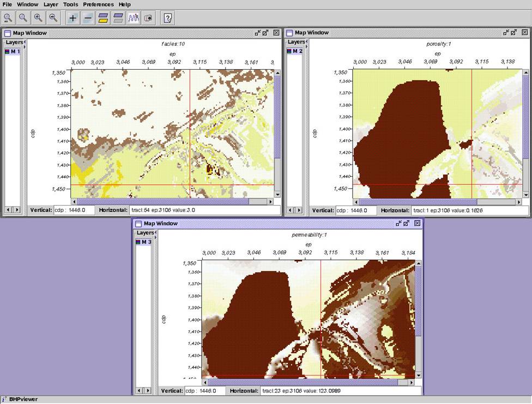Click permeability map vertical scrollbar up arrow
This screenshot has width=532, height=404.
click(x=418, y=263)
